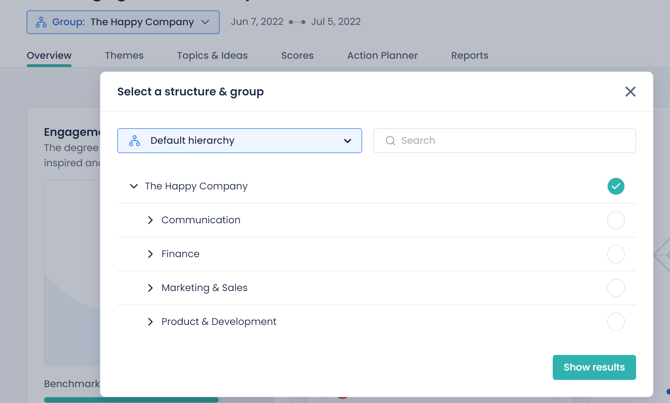This screenshot has width=670, height=403.
Task: Open the Action Planner tab
Action: [382, 56]
